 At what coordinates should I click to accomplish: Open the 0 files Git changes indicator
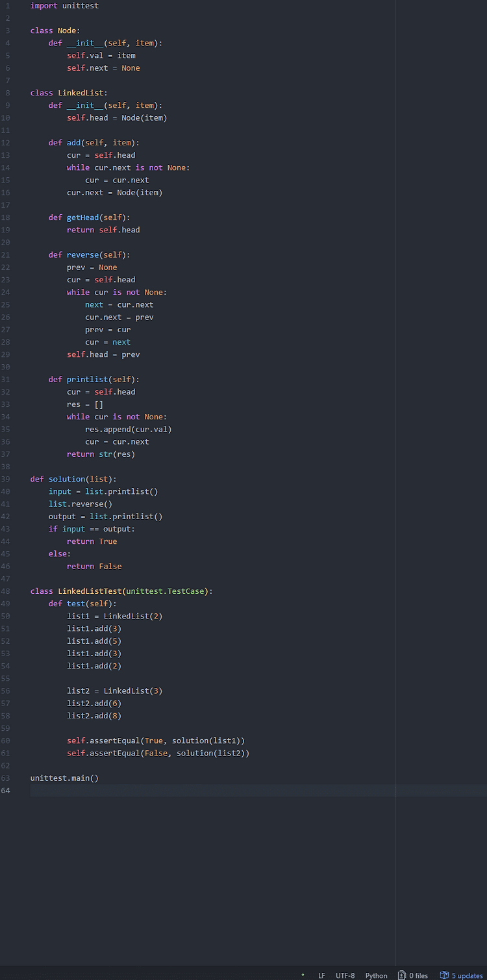(x=413, y=975)
